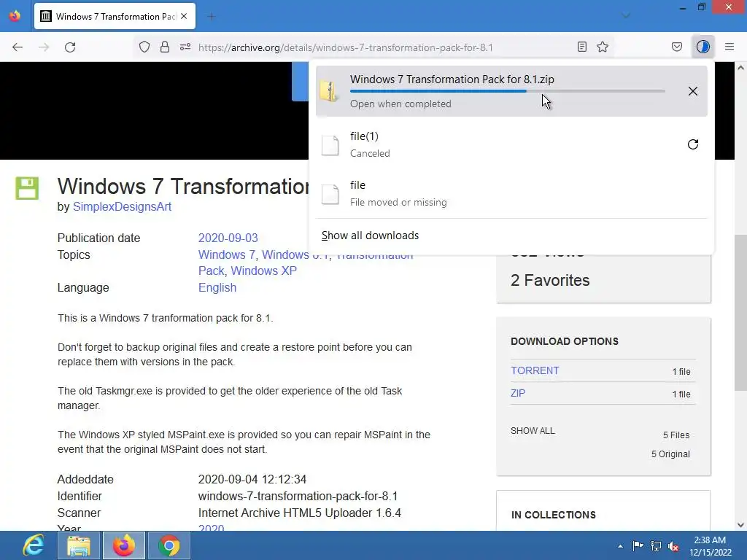Cancel the zip download in progress
747x560 pixels.
point(693,91)
